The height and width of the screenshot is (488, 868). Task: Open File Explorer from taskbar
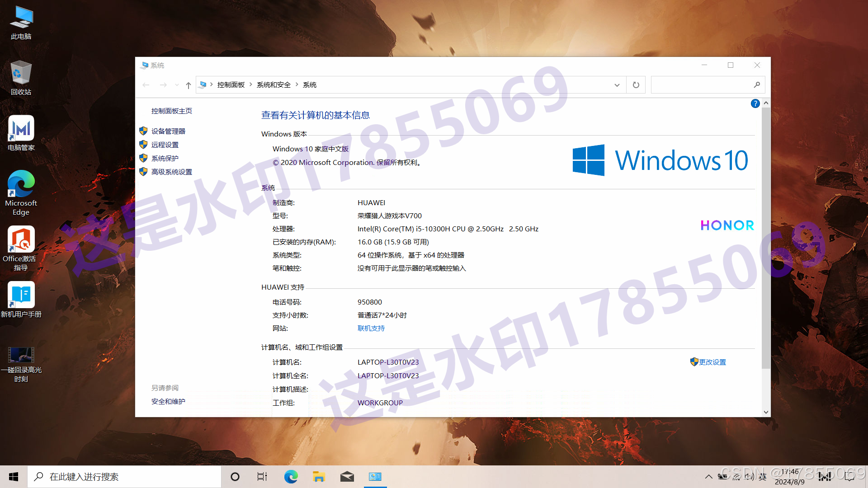point(319,477)
